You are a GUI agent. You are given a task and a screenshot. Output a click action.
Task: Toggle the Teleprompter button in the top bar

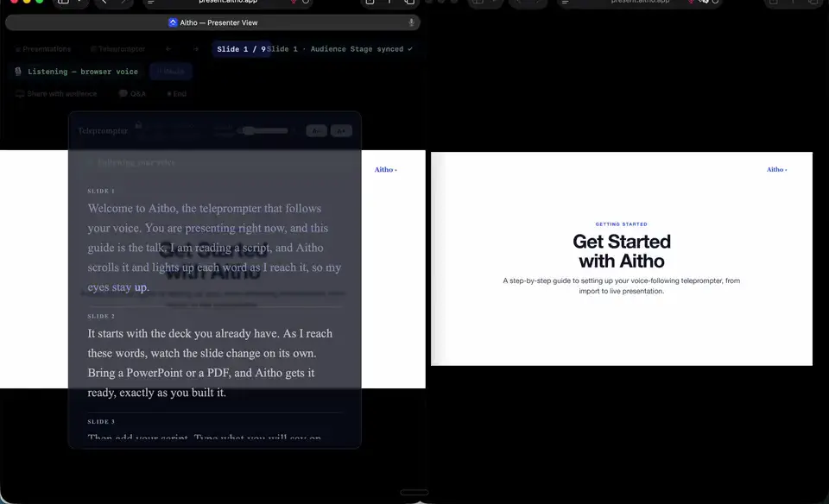click(118, 49)
